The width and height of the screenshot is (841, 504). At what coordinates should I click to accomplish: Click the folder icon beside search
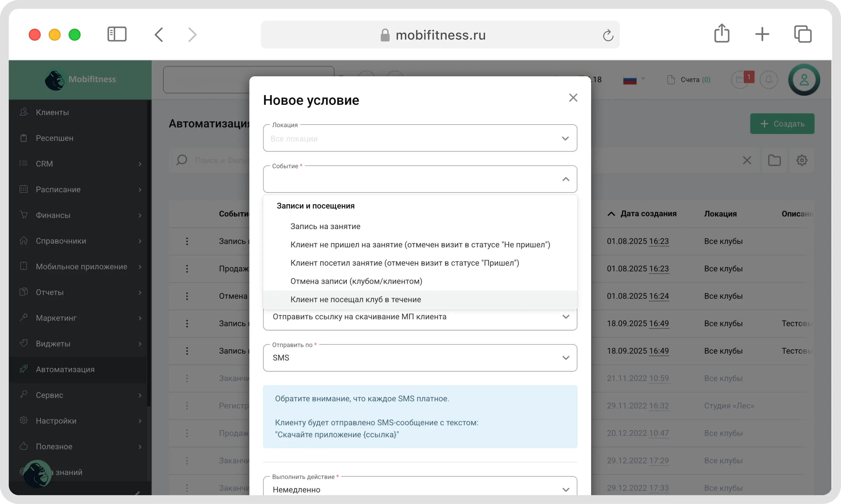pyautogui.click(x=774, y=160)
